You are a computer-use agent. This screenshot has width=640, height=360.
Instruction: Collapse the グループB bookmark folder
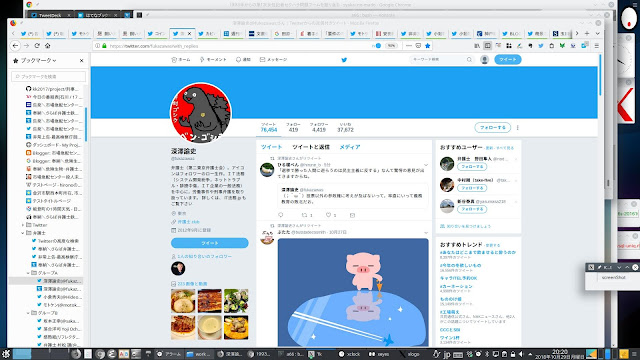click(x=29, y=313)
